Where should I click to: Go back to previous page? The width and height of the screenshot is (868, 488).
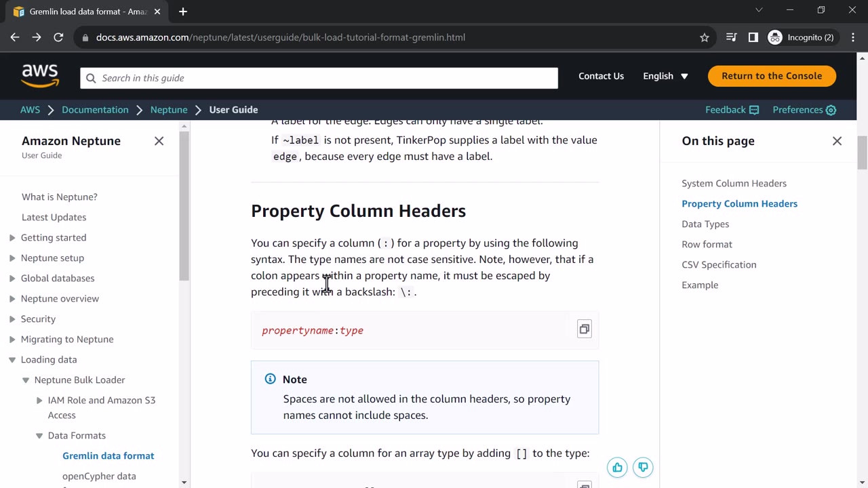click(15, 37)
